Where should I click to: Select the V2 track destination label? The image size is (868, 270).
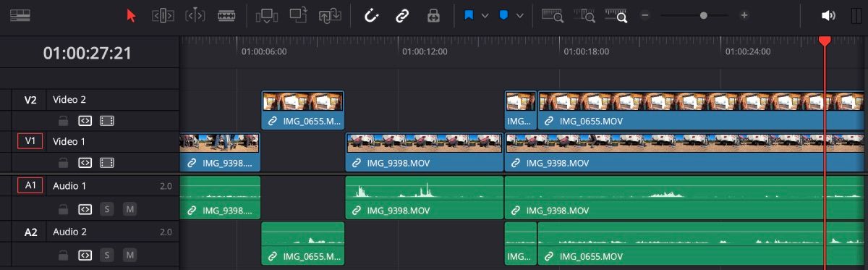[x=30, y=100]
